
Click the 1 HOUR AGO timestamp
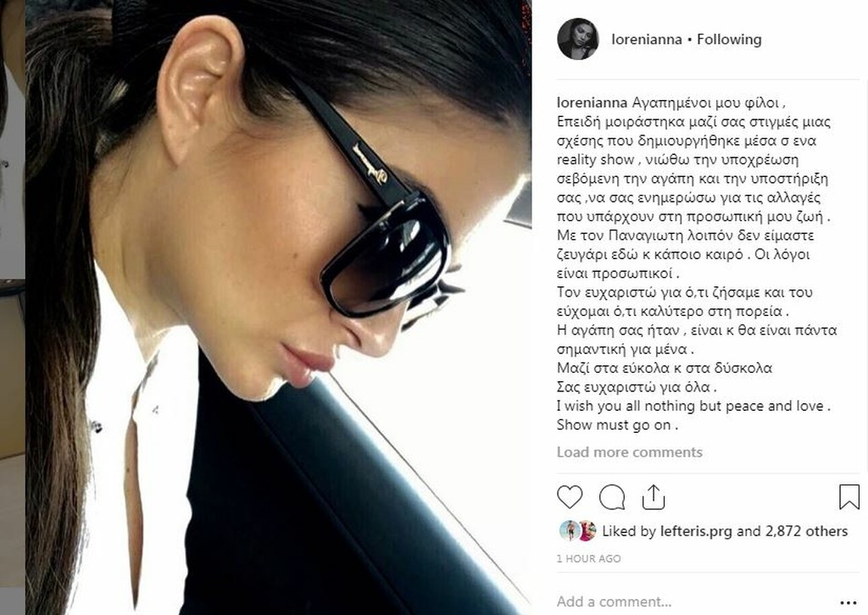click(x=588, y=558)
